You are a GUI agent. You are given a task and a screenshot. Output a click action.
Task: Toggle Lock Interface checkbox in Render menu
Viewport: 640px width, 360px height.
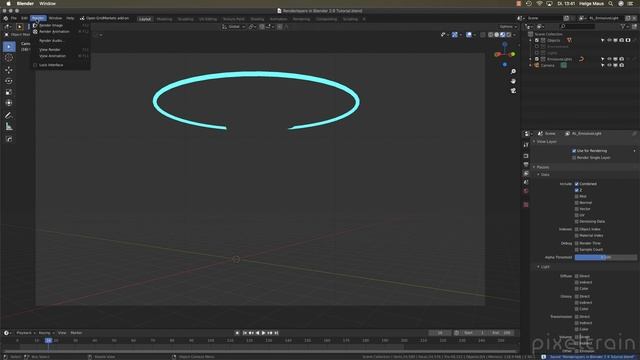pyautogui.click(x=35, y=65)
